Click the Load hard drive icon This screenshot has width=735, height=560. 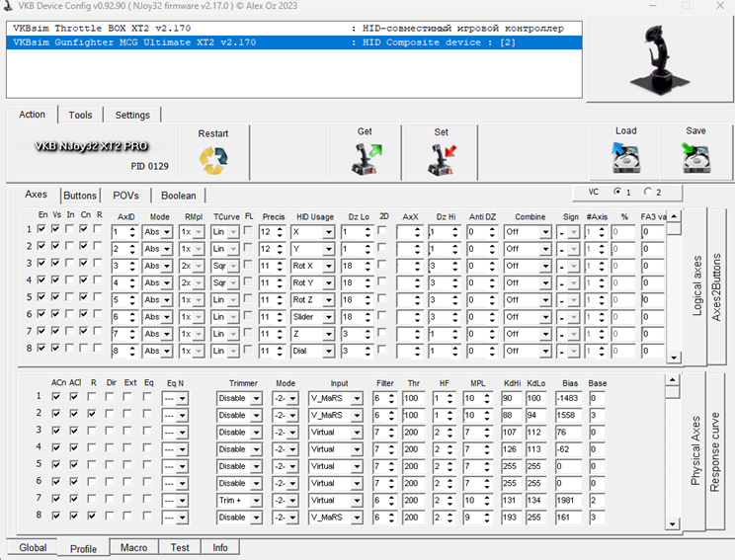click(x=625, y=157)
